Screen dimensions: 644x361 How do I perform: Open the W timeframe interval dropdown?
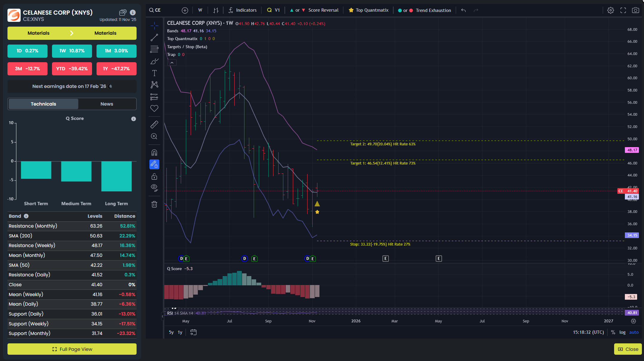[x=200, y=10]
